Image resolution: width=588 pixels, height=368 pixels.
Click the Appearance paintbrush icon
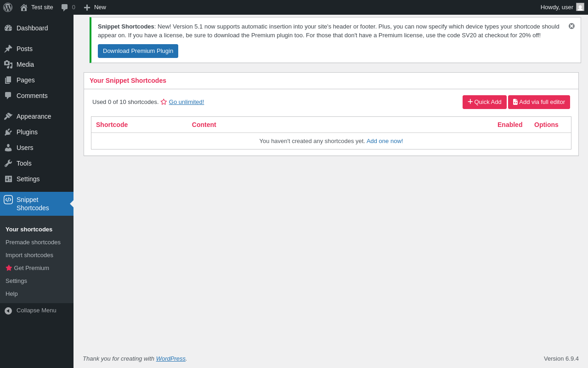pos(8,116)
